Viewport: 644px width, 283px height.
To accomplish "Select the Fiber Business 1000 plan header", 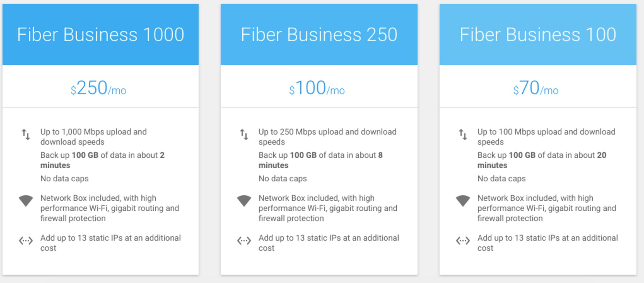I will click(x=101, y=34).
